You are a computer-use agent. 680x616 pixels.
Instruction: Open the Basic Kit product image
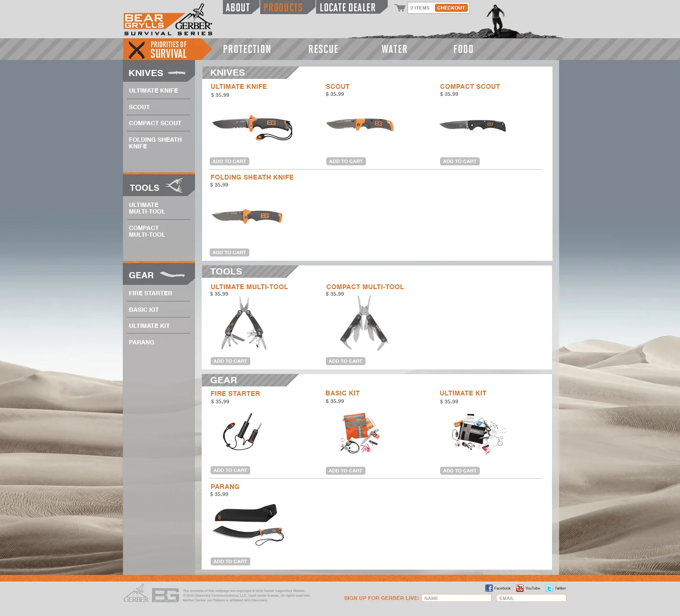[x=360, y=433]
